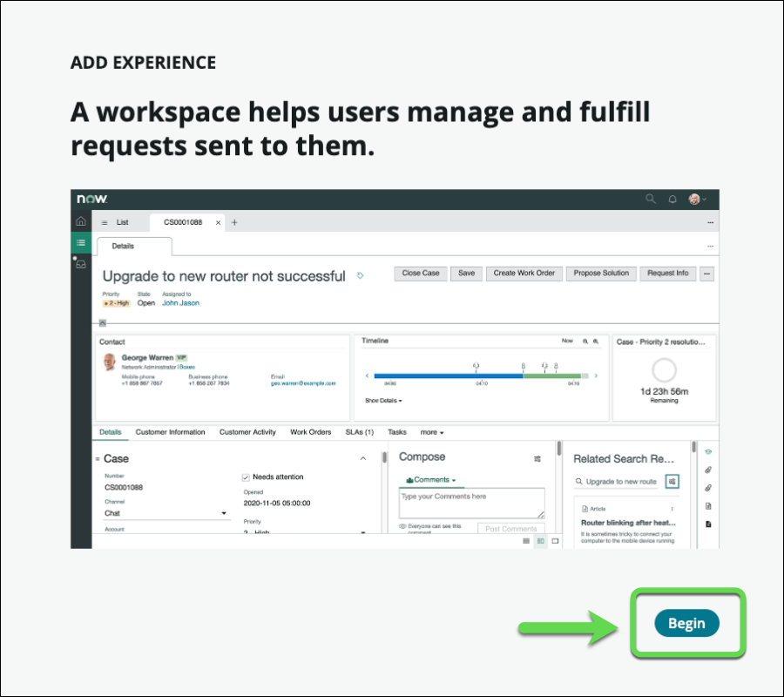
Task: Open the Work Orders tab
Action: click(x=311, y=432)
